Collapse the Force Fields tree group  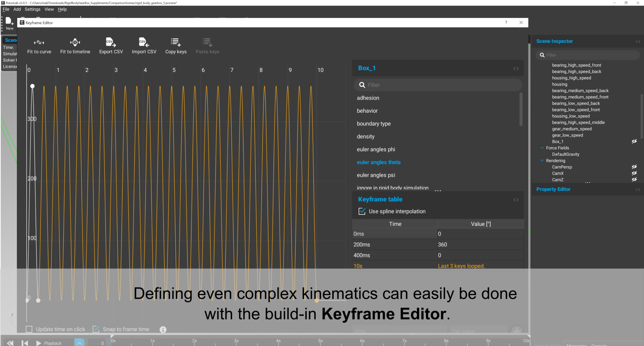pyautogui.click(x=542, y=148)
